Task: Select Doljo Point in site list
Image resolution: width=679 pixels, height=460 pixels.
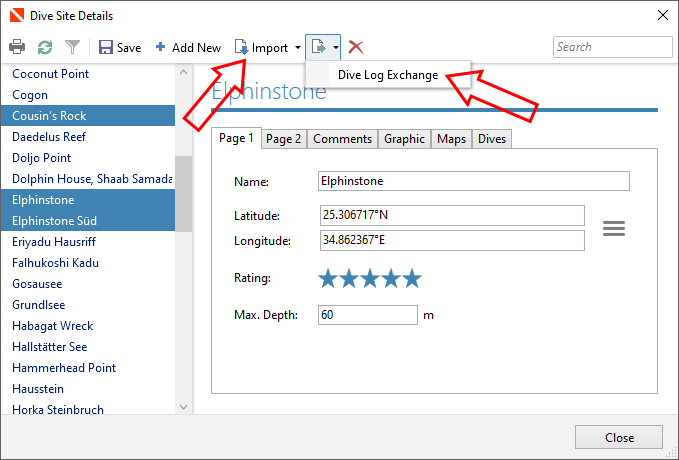Action: point(88,158)
